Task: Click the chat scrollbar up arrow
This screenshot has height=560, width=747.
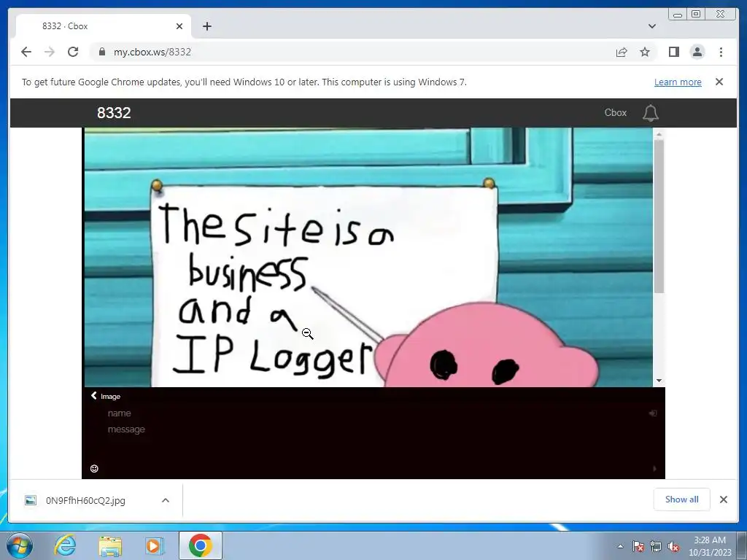Action: tap(659, 134)
